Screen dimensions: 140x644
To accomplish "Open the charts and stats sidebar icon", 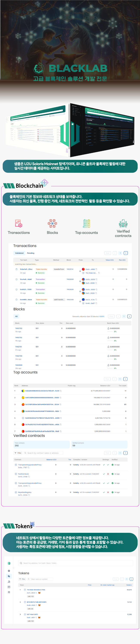I will [9, 582].
